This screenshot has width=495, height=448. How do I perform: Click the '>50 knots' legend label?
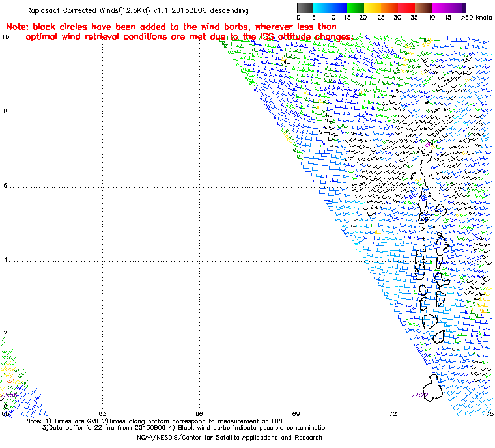coord(476,18)
